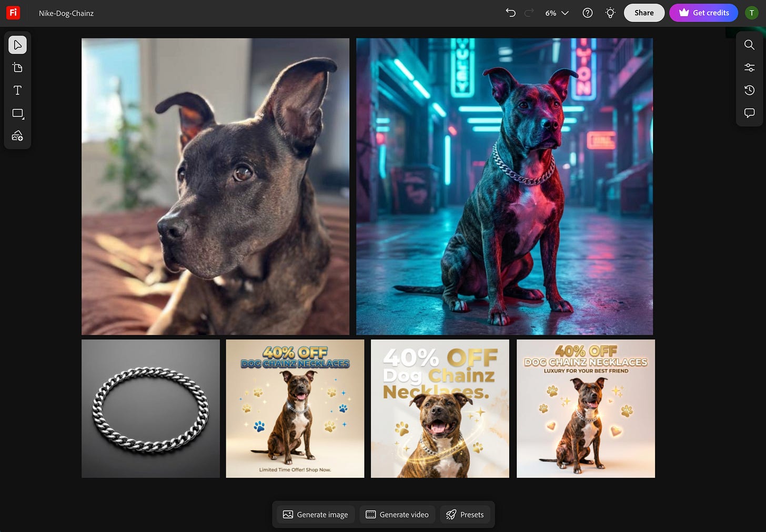Click the Add image tool
Image resolution: width=766 pixels, height=532 pixels.
pyautogui.click(x=17, y=135)
